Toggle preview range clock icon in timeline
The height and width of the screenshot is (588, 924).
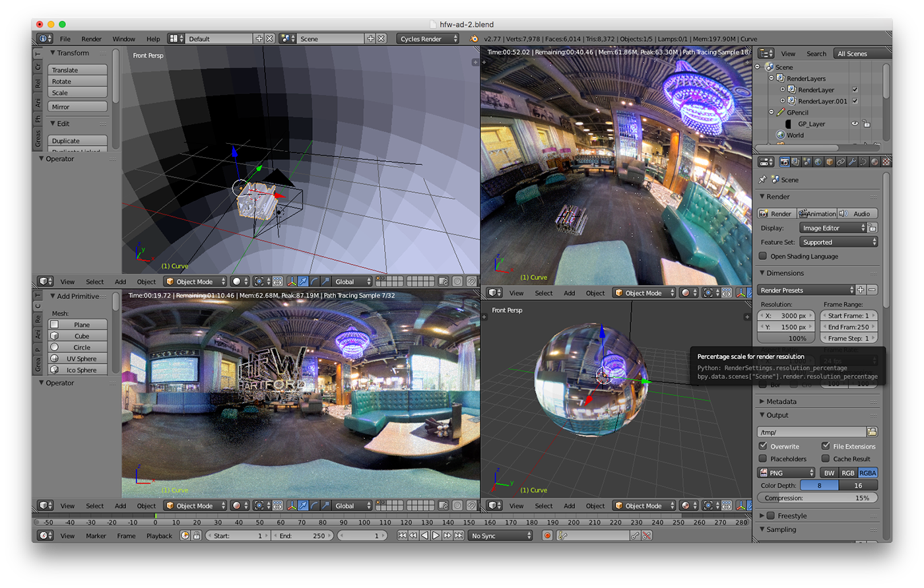tap(185, 536)
